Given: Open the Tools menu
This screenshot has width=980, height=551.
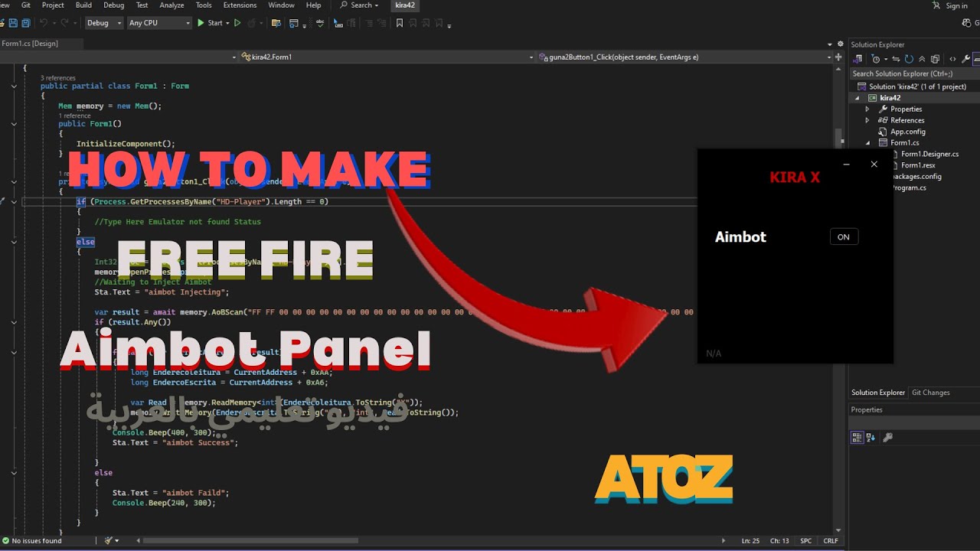Looking at the screenshot, I should 204,5.
